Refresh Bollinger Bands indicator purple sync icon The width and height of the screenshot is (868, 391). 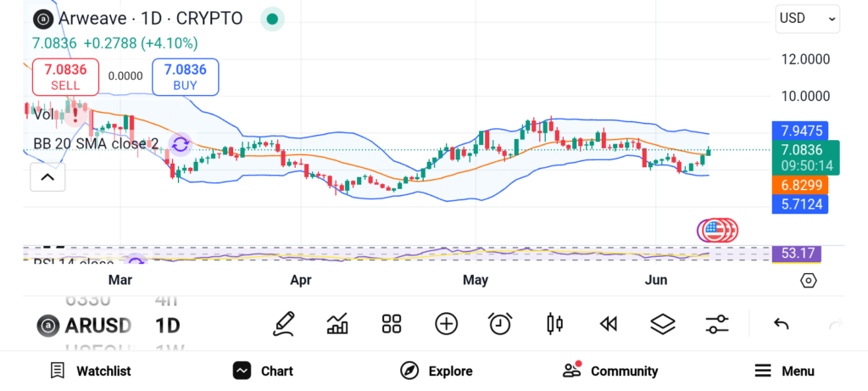pos(181,145)
